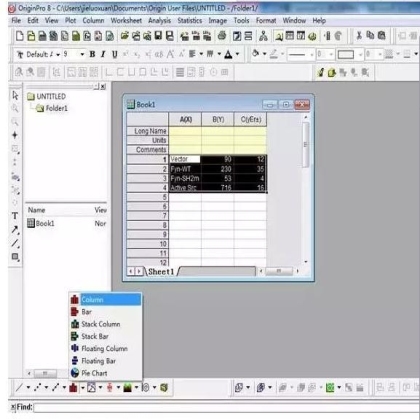Choose Floating Column from the popup
This screenshot has height=420, width=420.
(x=105, y=349)
